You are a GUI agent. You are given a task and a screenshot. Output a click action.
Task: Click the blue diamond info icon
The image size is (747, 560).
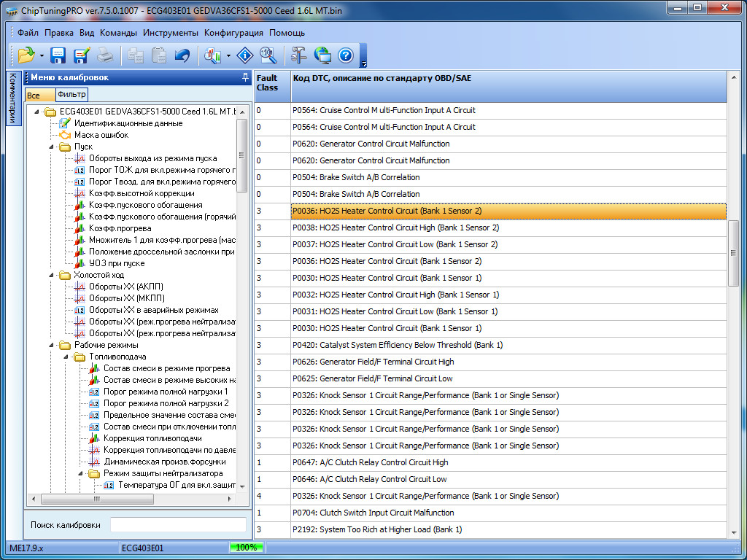(x=245, y=55)
